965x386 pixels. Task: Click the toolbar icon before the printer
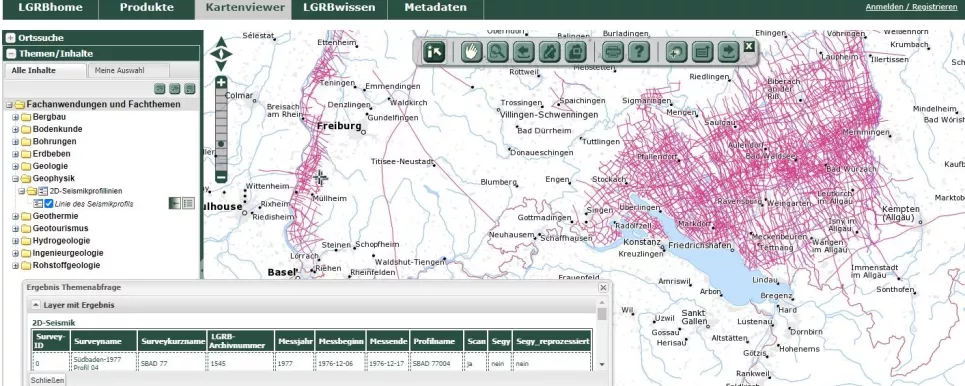coord(575,52)
